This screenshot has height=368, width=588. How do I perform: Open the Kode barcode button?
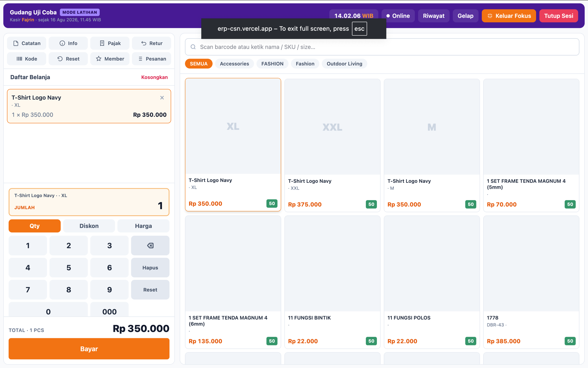tap(27, 59)
